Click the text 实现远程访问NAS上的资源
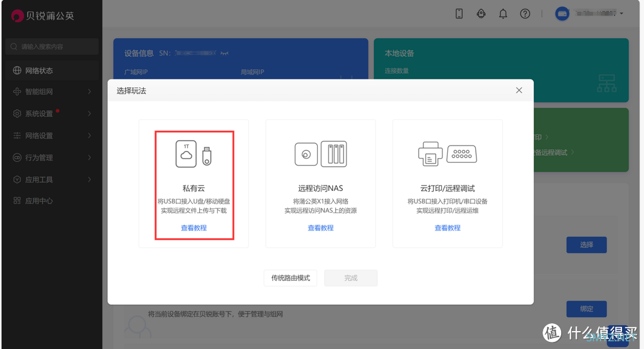 pyautogui.click(x=321, y=211)
